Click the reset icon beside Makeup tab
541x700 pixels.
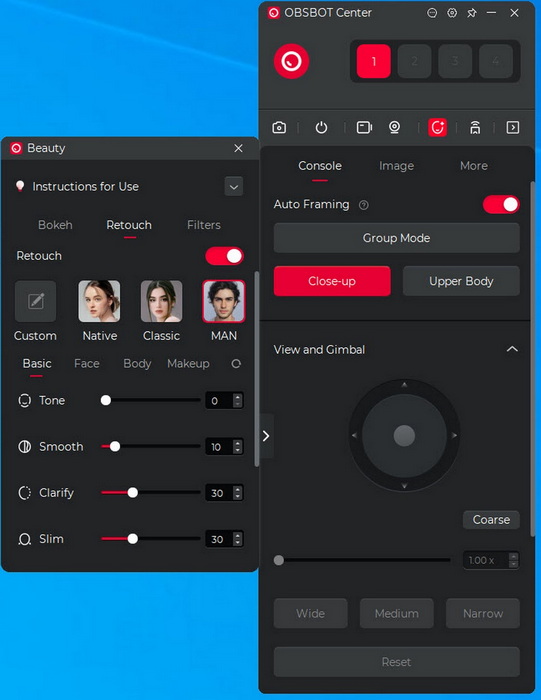(x=236, y=364)
